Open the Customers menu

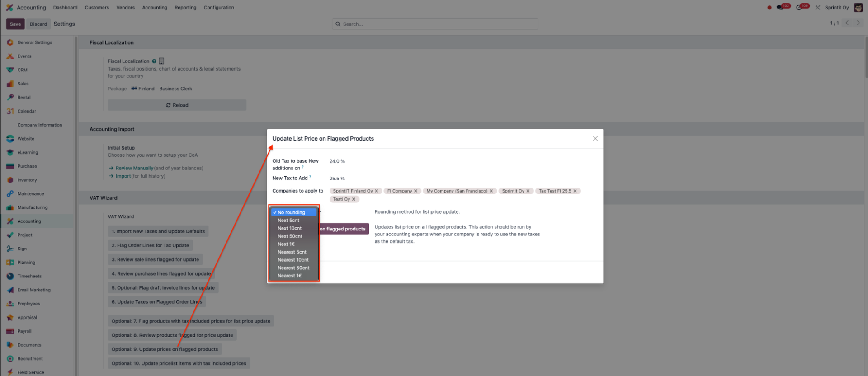coord(97,8)
